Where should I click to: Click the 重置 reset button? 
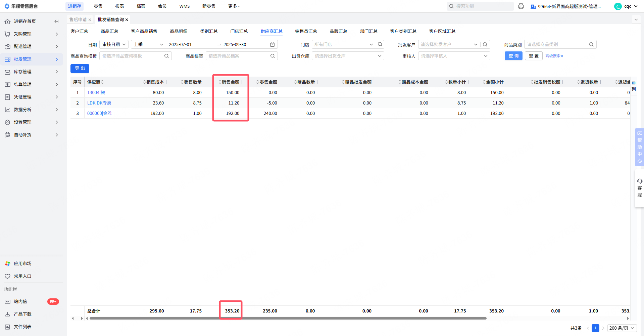534,56
